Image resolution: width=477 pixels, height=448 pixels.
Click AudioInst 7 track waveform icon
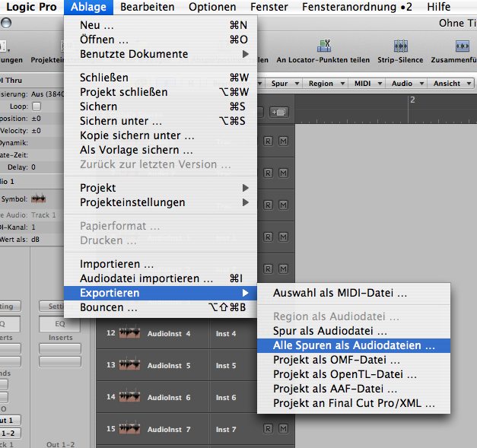click(x=129, y=429)
